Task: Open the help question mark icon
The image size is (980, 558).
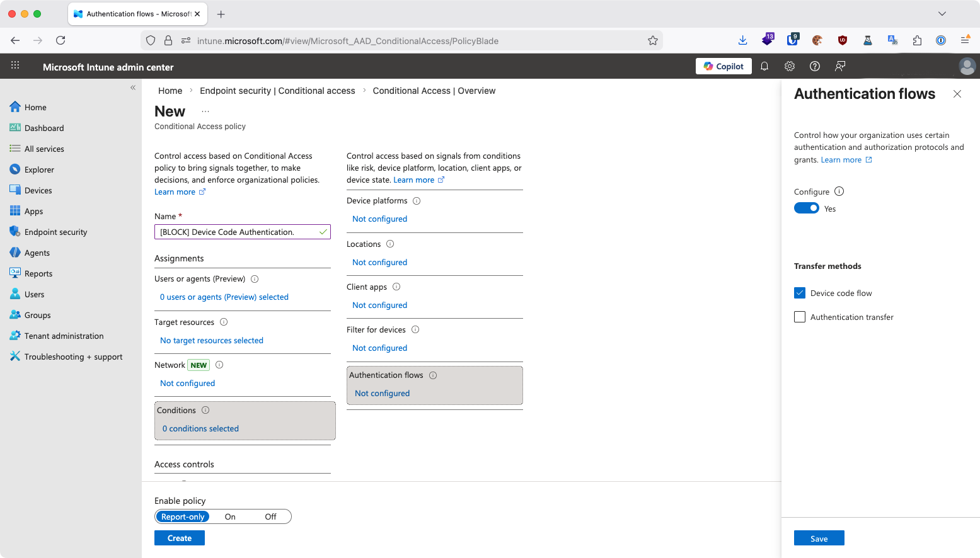Action: tap(815, 66)
